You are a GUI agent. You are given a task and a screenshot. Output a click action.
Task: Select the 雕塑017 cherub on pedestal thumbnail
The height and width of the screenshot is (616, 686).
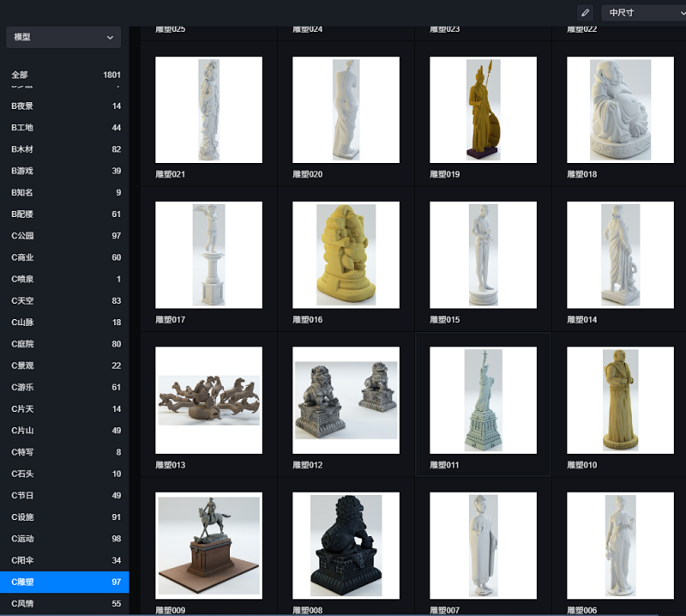(x=208, y=255)
